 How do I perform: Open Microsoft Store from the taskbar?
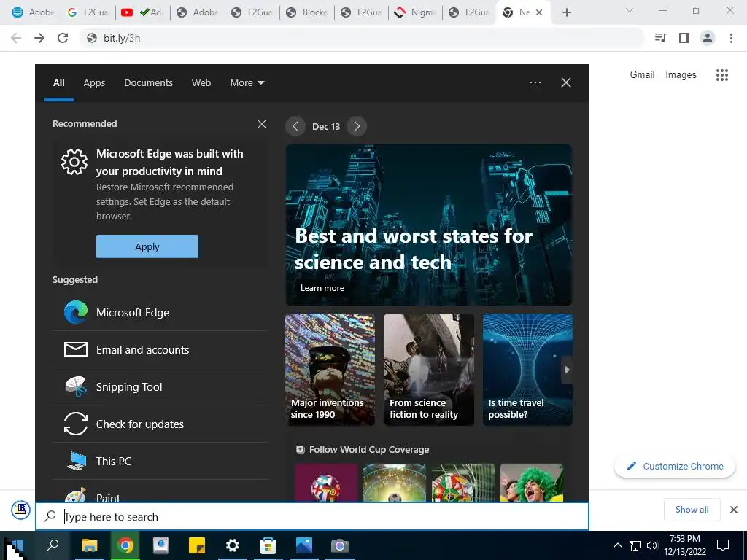coord(268,545)
